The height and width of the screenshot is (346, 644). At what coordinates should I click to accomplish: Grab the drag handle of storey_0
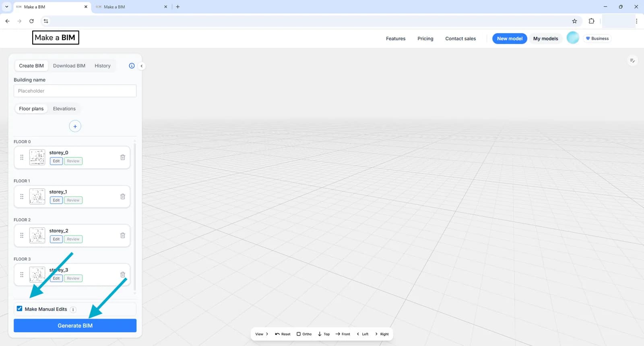22,157
